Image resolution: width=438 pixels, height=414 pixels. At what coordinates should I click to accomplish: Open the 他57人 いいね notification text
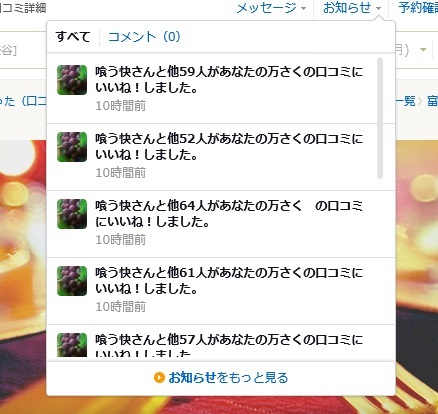click(x=229, y=345)
